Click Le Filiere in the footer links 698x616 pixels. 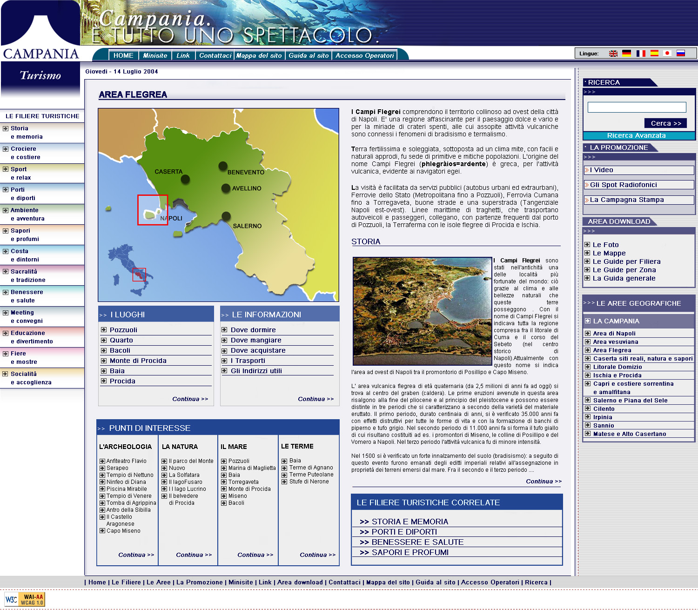pos(126,583)
